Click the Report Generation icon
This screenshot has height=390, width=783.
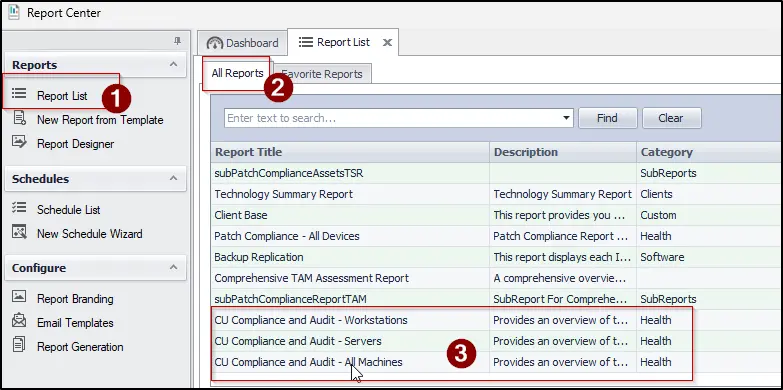(19, 345)
